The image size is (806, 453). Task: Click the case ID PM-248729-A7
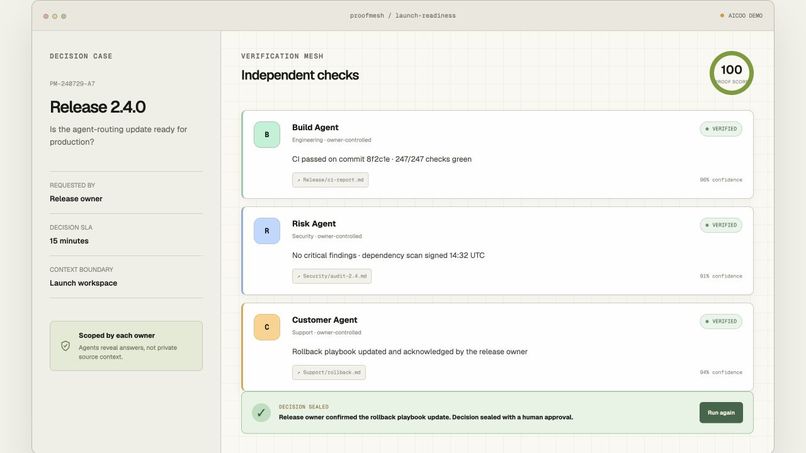[72, 83]
